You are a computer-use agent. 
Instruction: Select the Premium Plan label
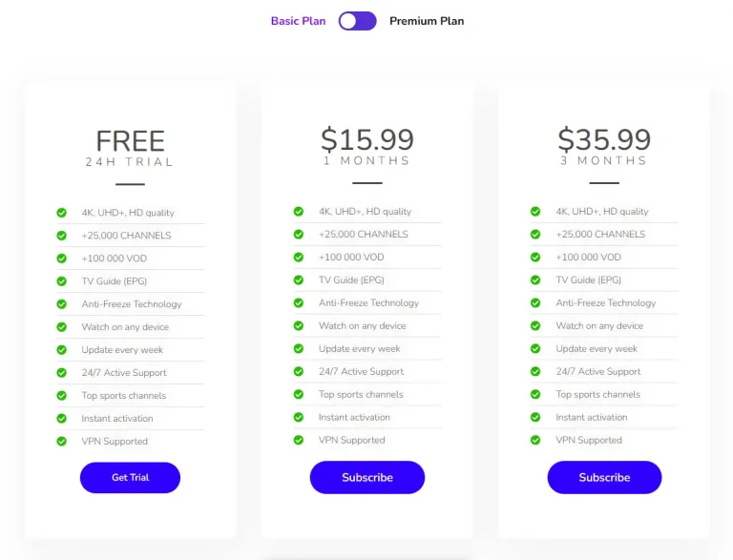[x=427, y=21]
